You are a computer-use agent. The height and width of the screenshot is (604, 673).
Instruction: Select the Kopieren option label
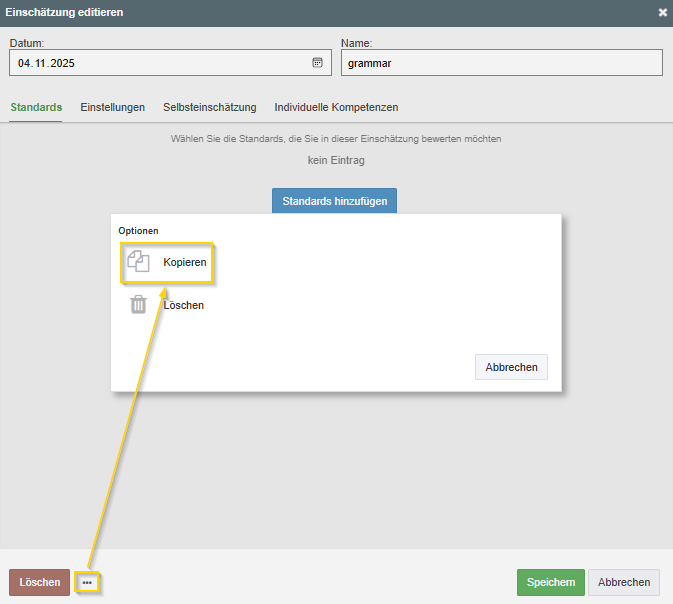pyautogui.click(x=185, y=262)
